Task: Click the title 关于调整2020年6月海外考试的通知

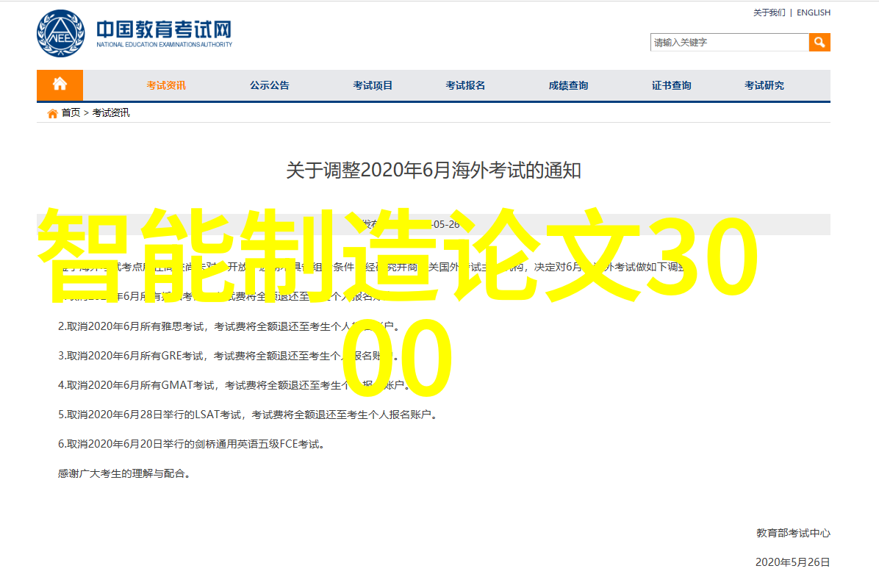Action: 434,171
